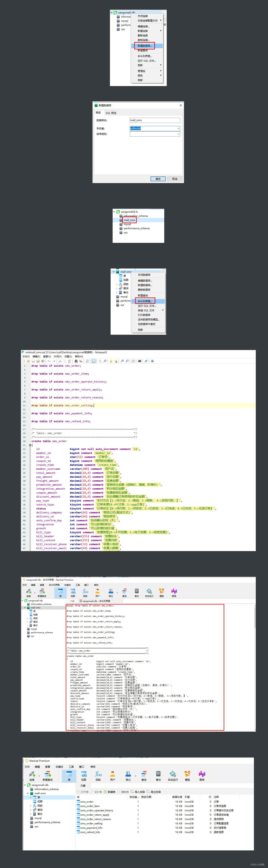Image resolution: width=268 pixels, height=868 pixels.
Task: Expand the 表 node in the table-list window tree
Action: click(31, 797)
